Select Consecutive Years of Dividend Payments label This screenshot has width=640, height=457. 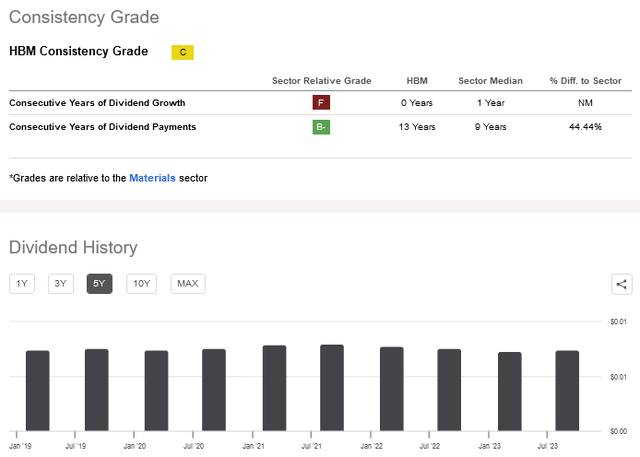point(102,127)
